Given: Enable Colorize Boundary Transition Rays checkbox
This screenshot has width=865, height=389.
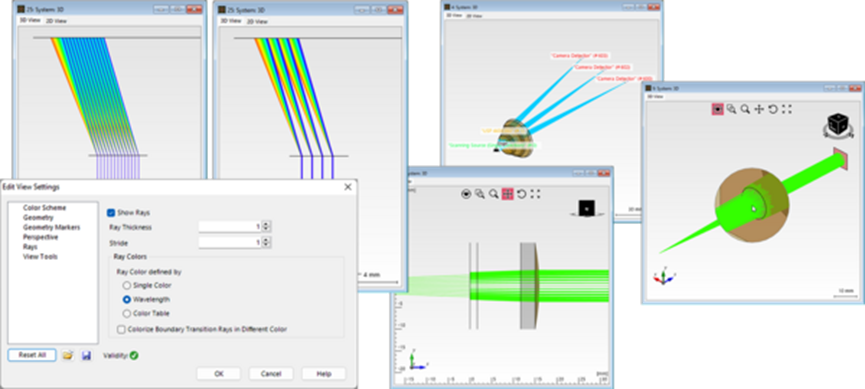Looking at the screenshot, I should pyautogui.click(x=121, y=329).
